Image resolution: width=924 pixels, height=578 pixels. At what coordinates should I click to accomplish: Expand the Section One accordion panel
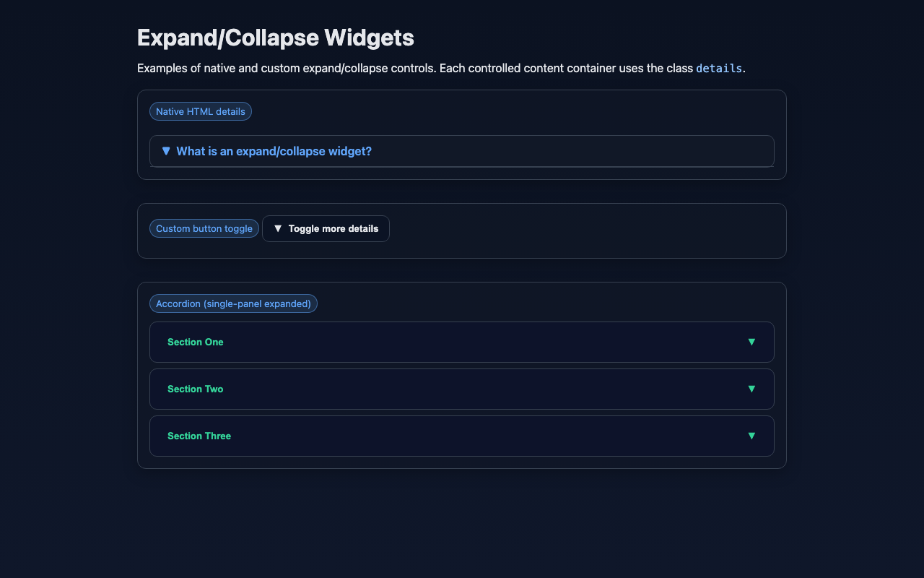click(461, 342)
